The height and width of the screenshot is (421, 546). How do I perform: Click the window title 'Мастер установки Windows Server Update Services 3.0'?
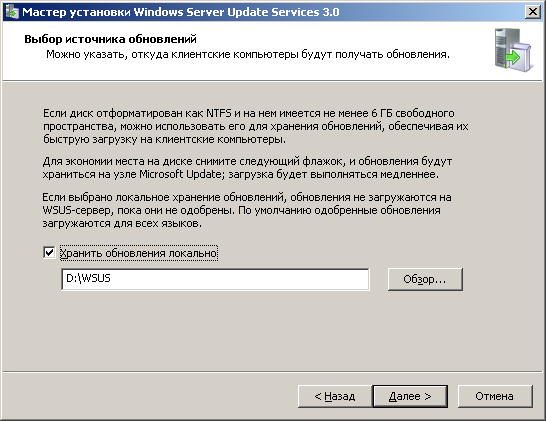pyautogui.click(x=181, y=12)
